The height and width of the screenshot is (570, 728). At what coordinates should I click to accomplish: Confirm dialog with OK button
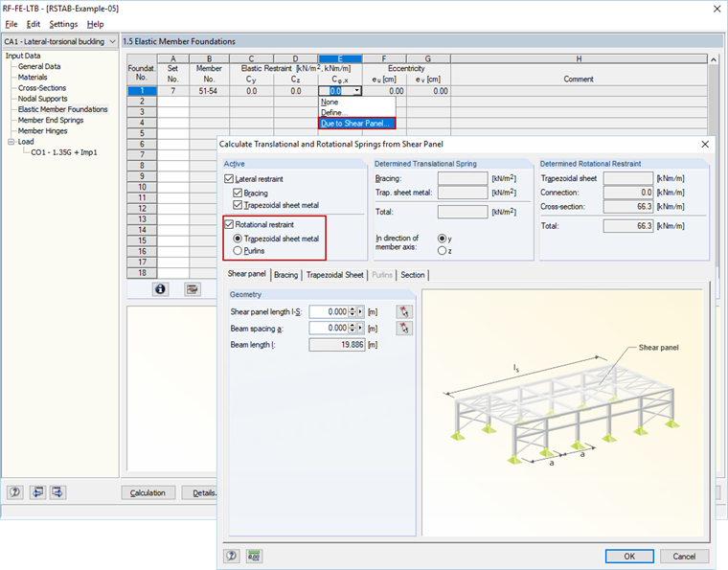click(x=629, y=556)
